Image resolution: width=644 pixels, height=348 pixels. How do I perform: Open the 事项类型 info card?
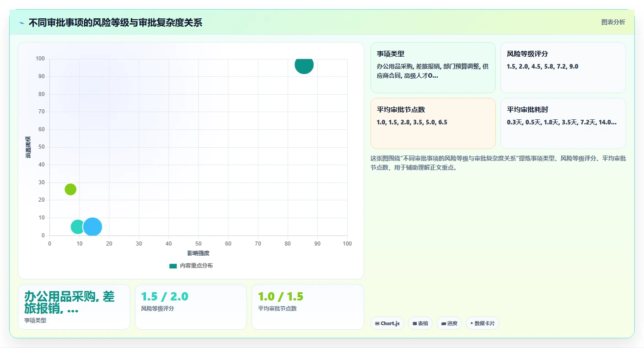(x=433, y=68)
